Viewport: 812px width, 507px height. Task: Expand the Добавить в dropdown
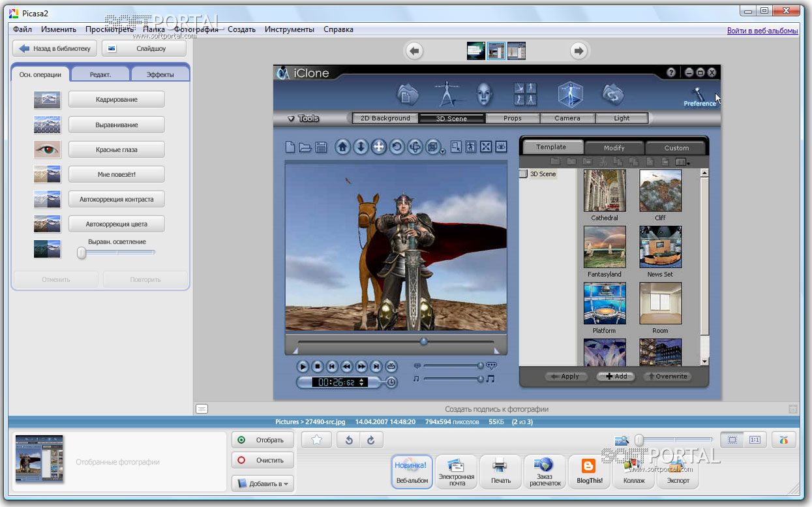[x=263, y=484]
